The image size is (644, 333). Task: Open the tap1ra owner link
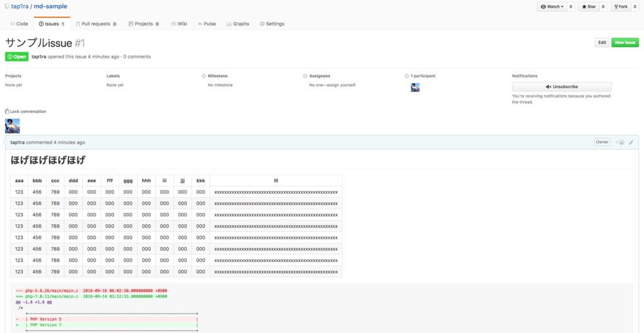[19, 6]
